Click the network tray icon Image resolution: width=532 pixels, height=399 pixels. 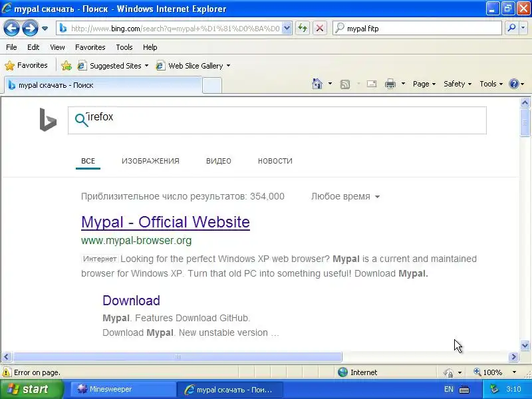(494, 389)
